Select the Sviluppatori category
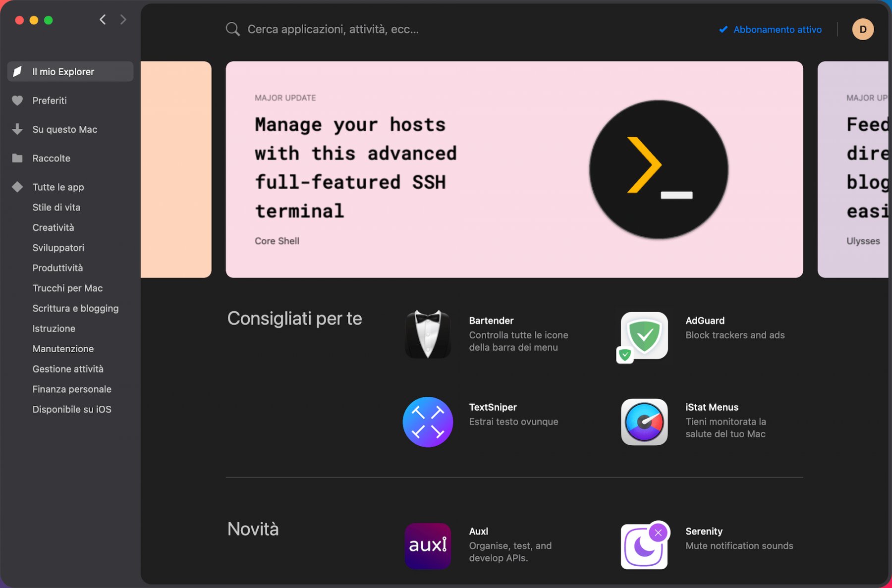Image resolution: width=892 pixels, height=588 pixels. pos(58,248)
